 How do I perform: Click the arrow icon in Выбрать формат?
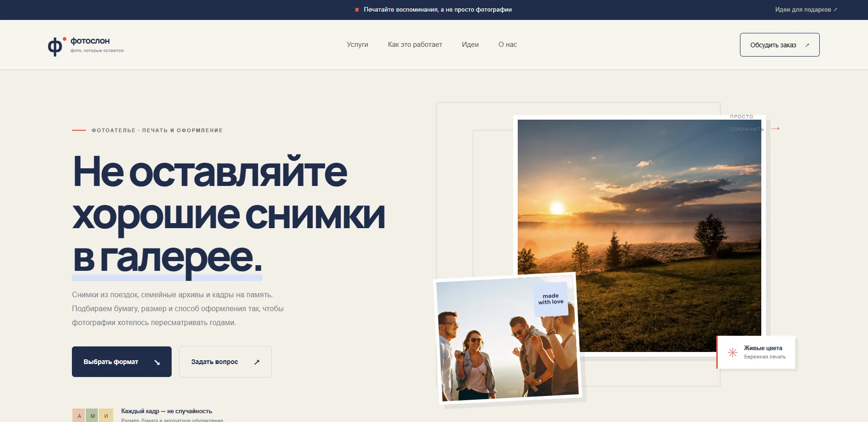(x=157, y=362)
